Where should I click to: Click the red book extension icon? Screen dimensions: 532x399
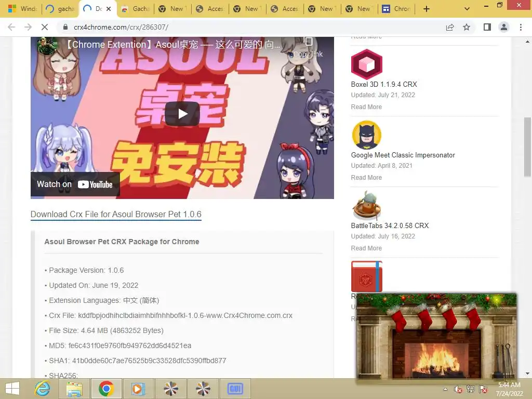[x=366, y=276]
